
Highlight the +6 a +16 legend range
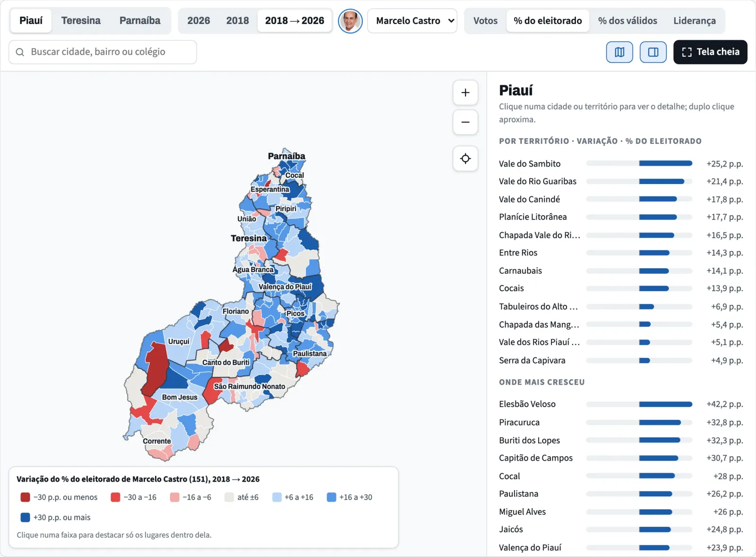point(293,497)
